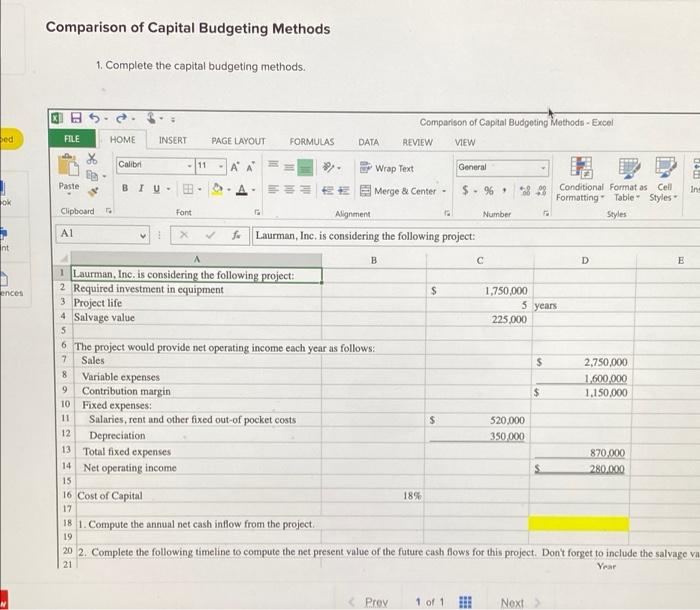Switch to the FORMULAS tab
The image size is (700, 610).
coord(312,142)
